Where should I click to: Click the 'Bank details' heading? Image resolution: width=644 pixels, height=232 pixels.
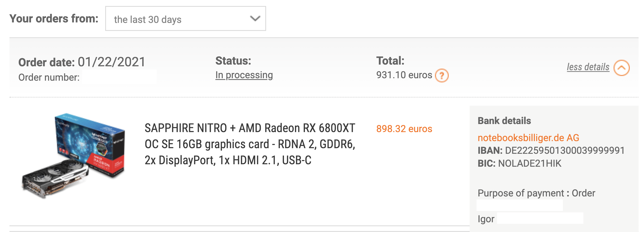[504, 121]
